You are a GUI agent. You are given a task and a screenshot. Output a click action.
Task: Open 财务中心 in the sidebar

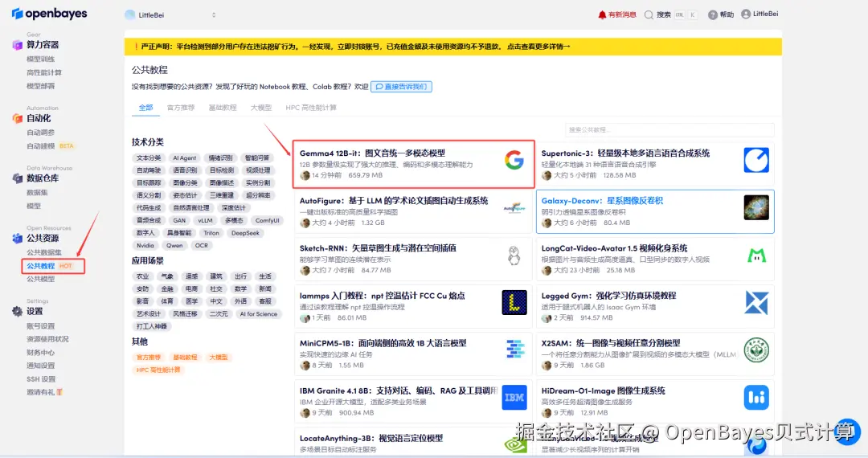(x=41, y=353)
